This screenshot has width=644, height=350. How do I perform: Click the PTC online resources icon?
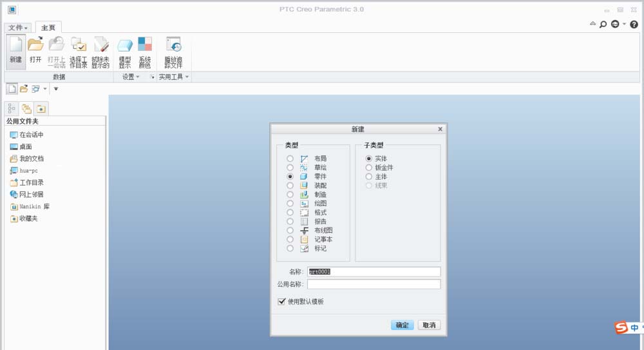coord(615,24)
